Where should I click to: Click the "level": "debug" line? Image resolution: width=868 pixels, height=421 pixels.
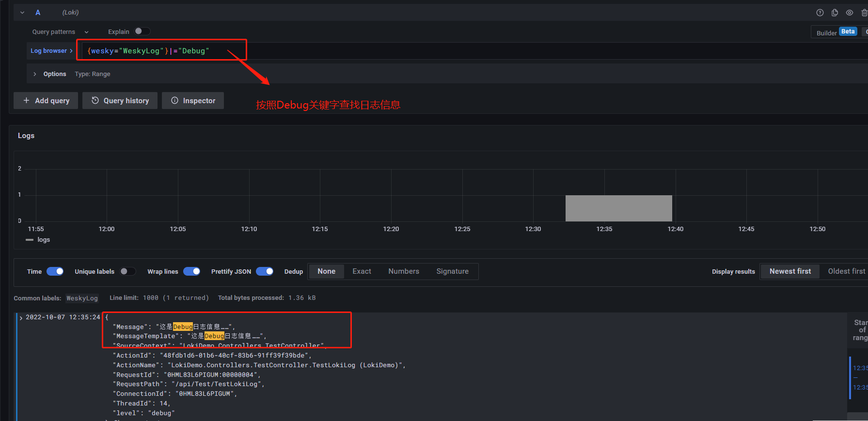[143, 413]
